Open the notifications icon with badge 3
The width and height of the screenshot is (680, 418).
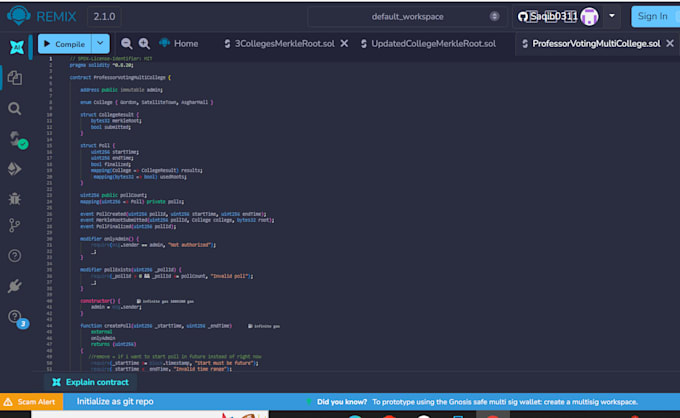coord(17,319)
